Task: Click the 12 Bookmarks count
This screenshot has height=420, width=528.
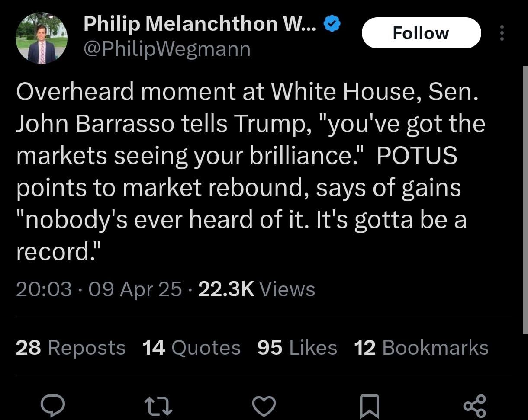Action: [x=421, y=348]
